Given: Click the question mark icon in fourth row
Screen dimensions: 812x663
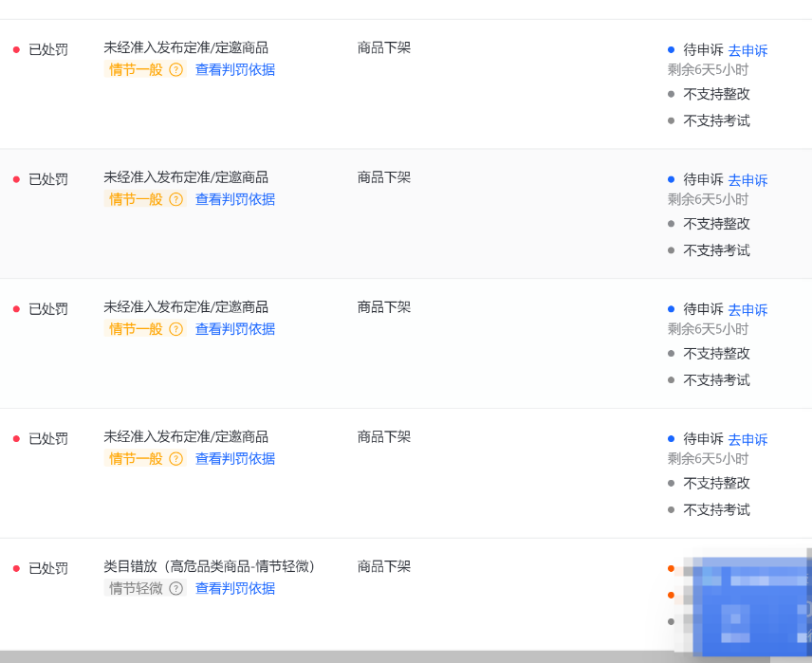Looking at the screenshot, I should (175, 459).
